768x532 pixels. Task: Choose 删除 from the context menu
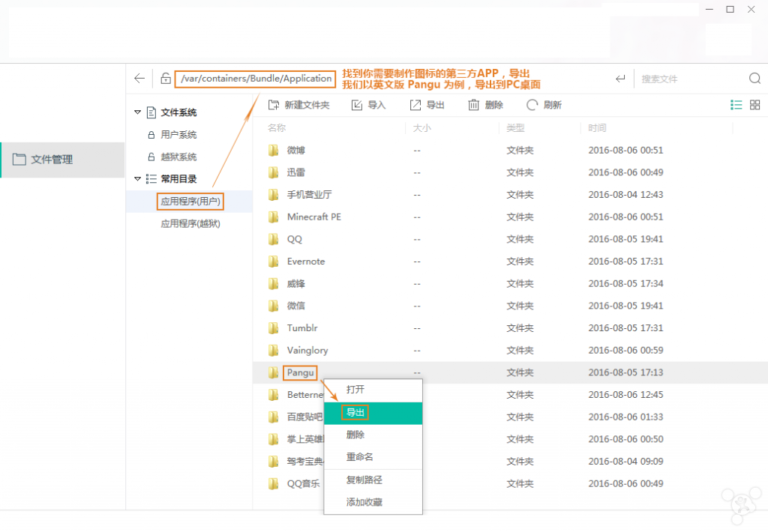click(x=373, y=435)
